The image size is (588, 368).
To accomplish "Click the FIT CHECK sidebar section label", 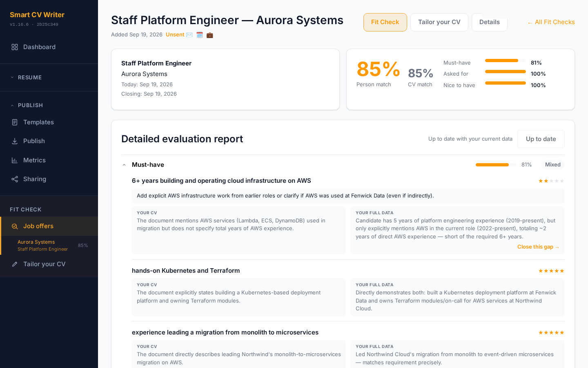I will 26,209.
